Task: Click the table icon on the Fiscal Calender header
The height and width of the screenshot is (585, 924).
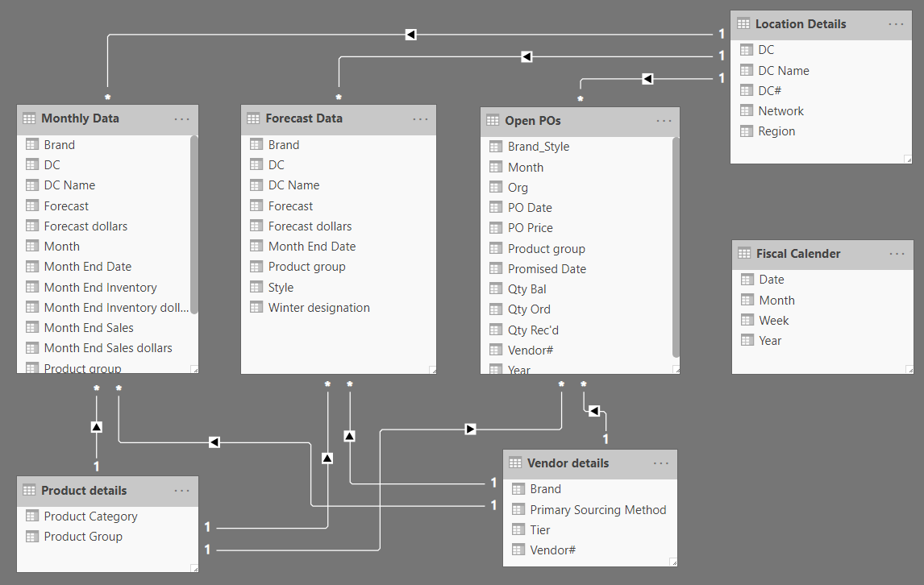Action: pyautogui.click(x=743, y=254)
